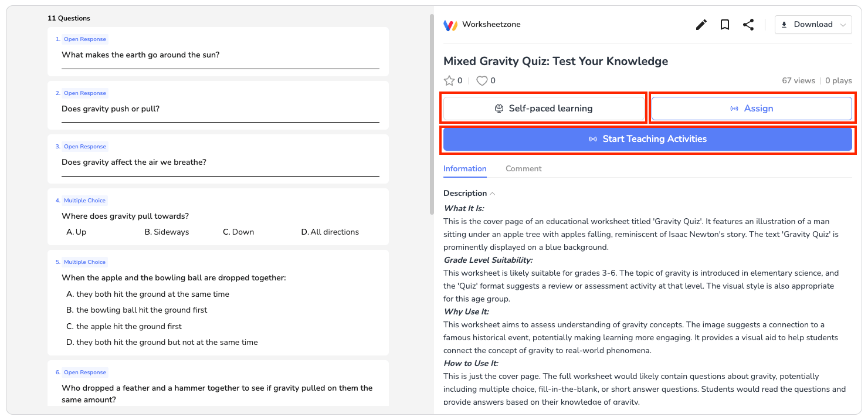Start Teaching Activities
The height and width of the screenshot is (420, 868).
tap(647, 139)
